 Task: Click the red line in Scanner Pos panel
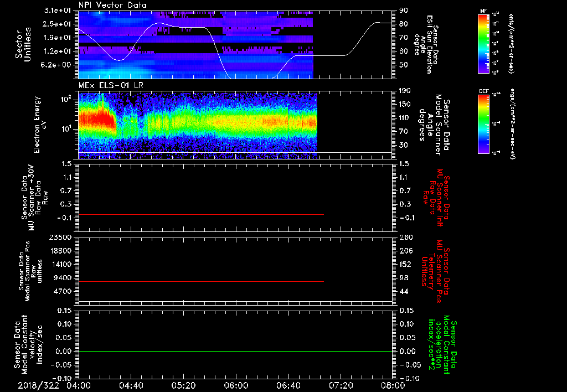pos(201,281)
